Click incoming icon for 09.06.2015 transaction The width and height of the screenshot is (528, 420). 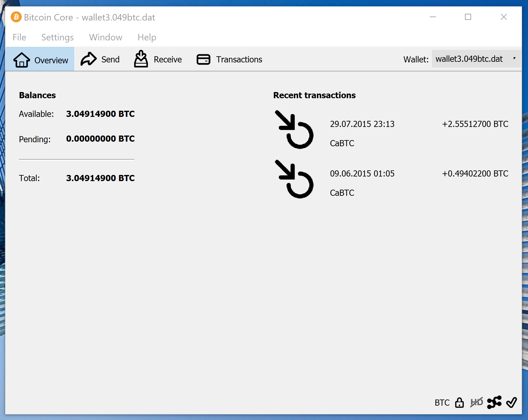point(294,179)
